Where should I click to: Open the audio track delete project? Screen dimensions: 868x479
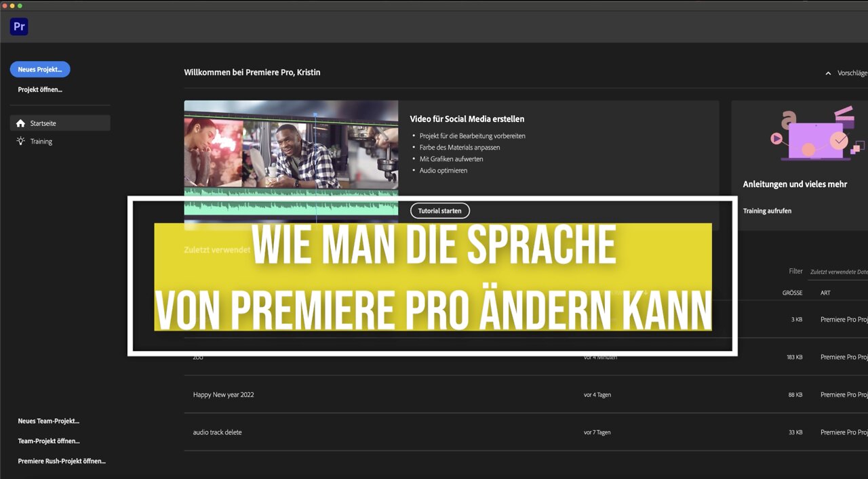217,432
